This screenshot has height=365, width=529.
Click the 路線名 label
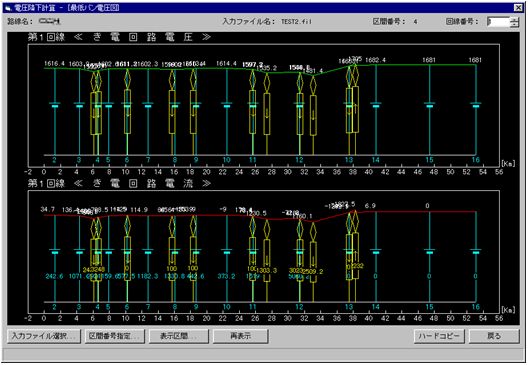coord(20,22)
